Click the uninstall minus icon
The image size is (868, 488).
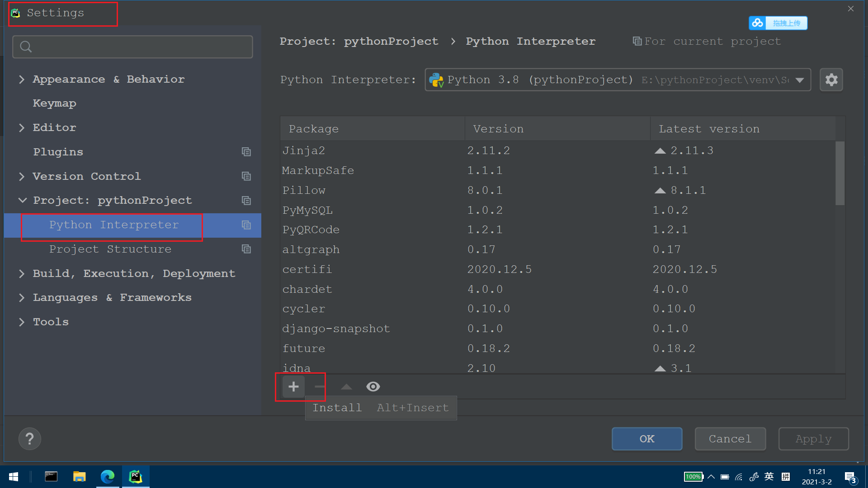tap(320, 387)
